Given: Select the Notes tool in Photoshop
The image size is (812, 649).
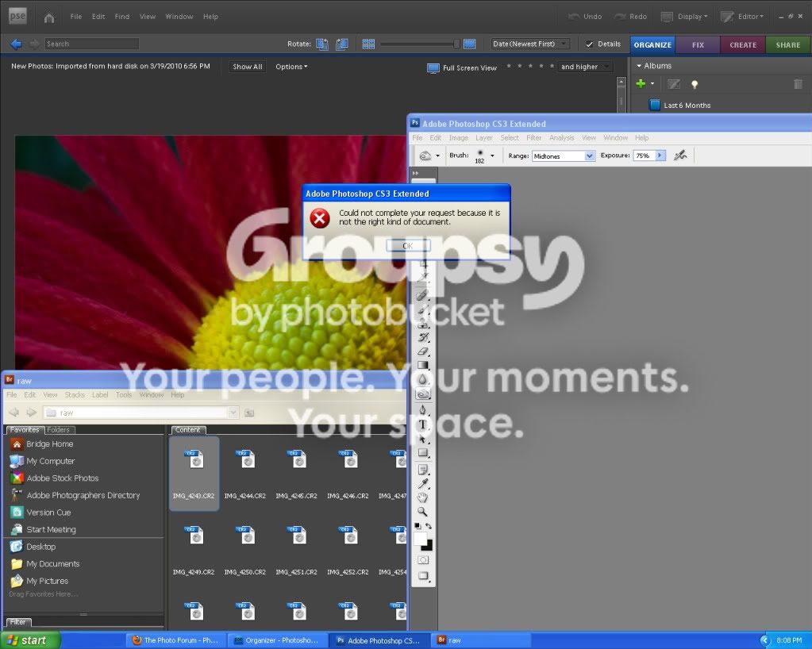Looking at the screenshot, I should (422, 470).
